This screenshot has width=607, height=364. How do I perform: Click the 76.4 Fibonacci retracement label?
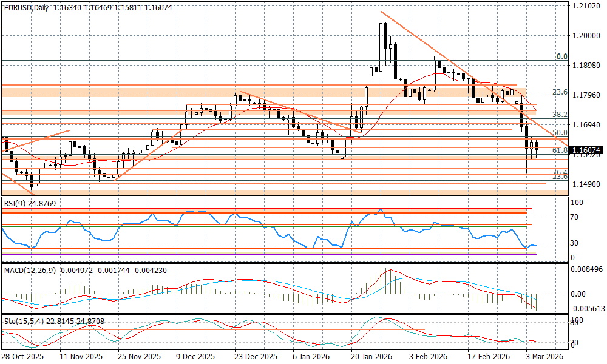(559, 172)
